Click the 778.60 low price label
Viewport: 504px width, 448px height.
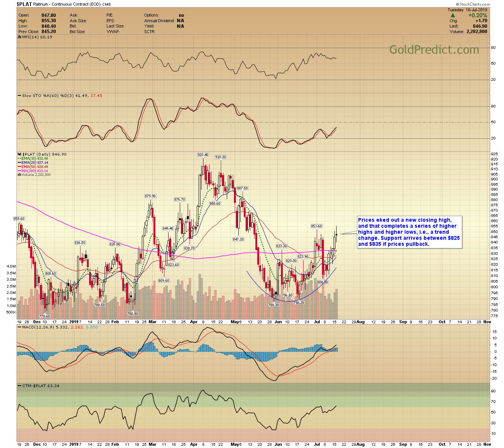[x=44, y=316]
